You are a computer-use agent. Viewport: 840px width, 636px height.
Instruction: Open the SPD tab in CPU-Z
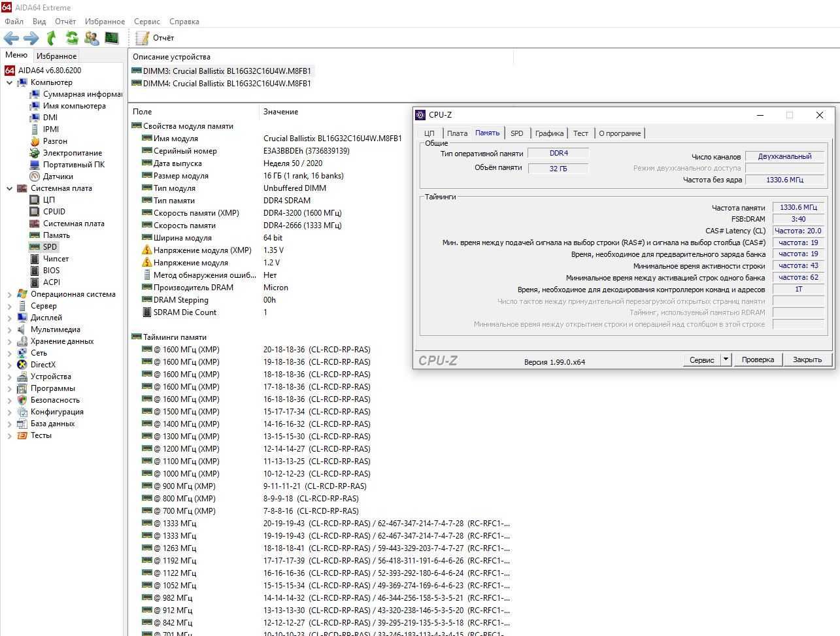pos(517,133)
